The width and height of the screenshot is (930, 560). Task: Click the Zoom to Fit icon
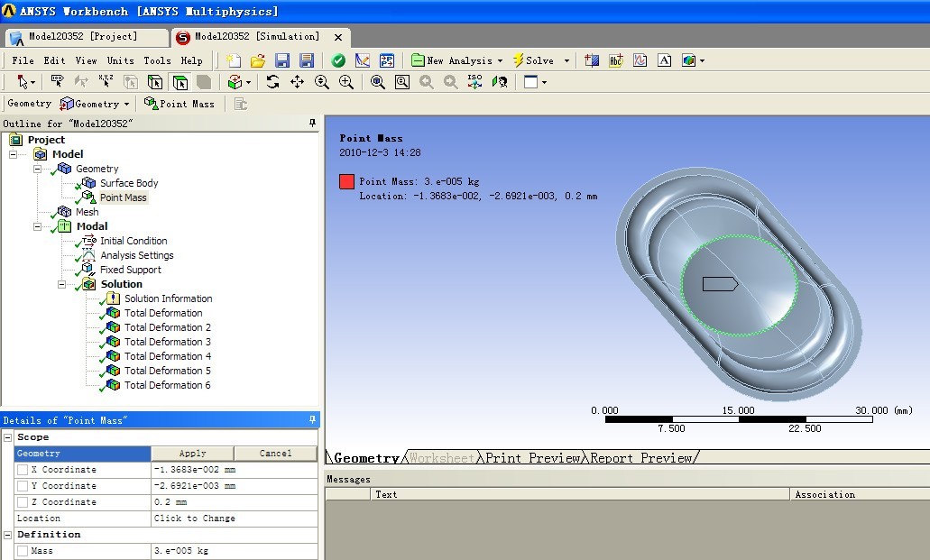[x=377, y=82]
